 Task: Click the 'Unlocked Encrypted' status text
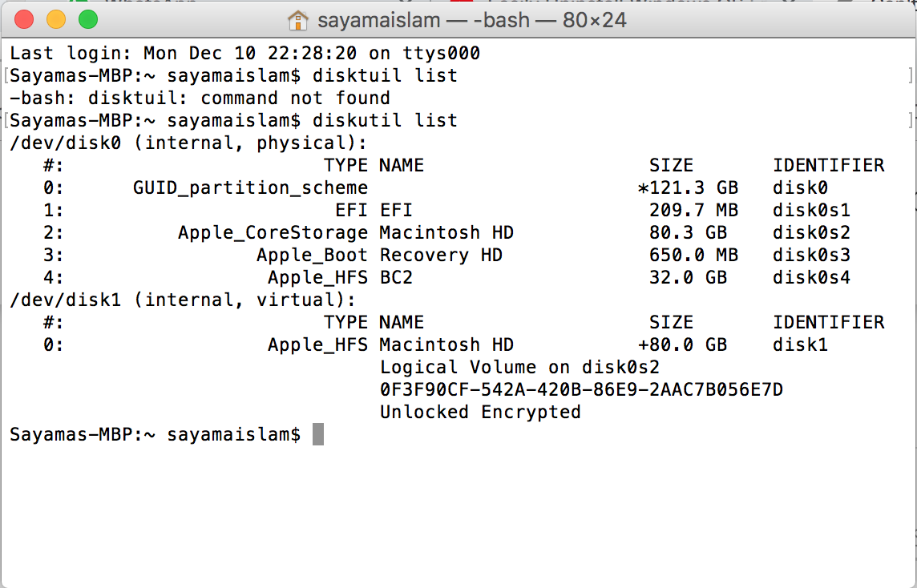click(480, 413)
